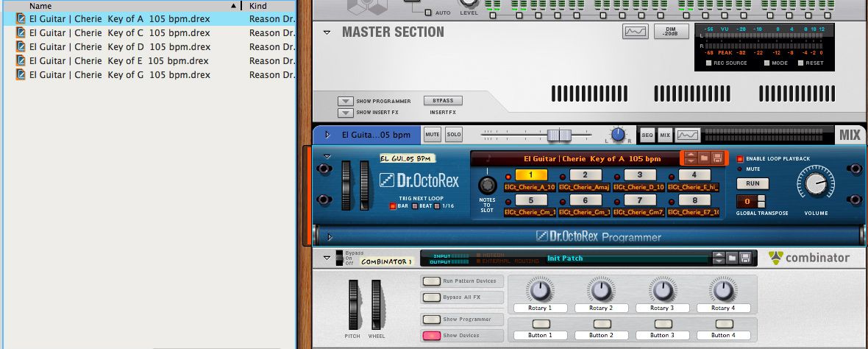Set Trig Next Loop to Bar
The width and height of the screenshot is (868, 349).
point(393,206)
